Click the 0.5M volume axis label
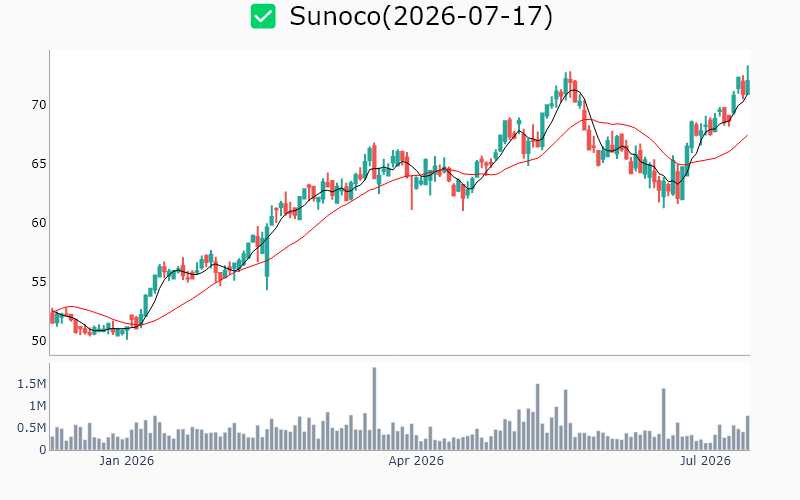The height and width of the screenshot is (500, 800). coord(32,428)
